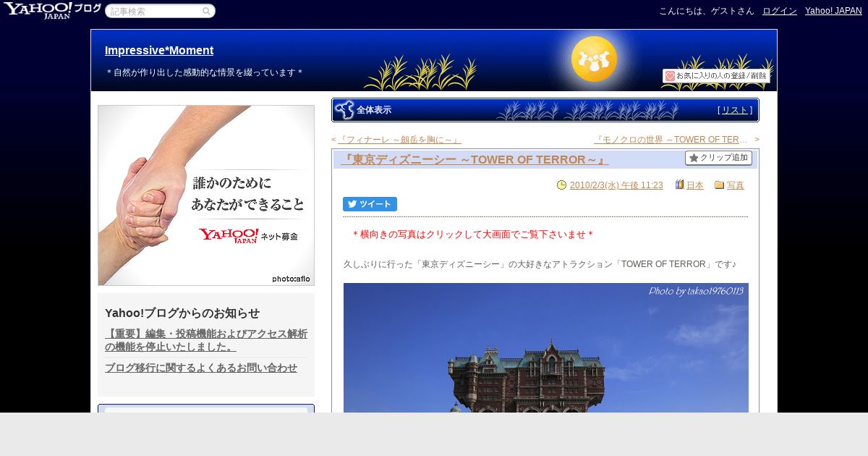Open the ログイン link
Image resolution: width=868 pixels, height=456 pixels.
tap(780, 11)
